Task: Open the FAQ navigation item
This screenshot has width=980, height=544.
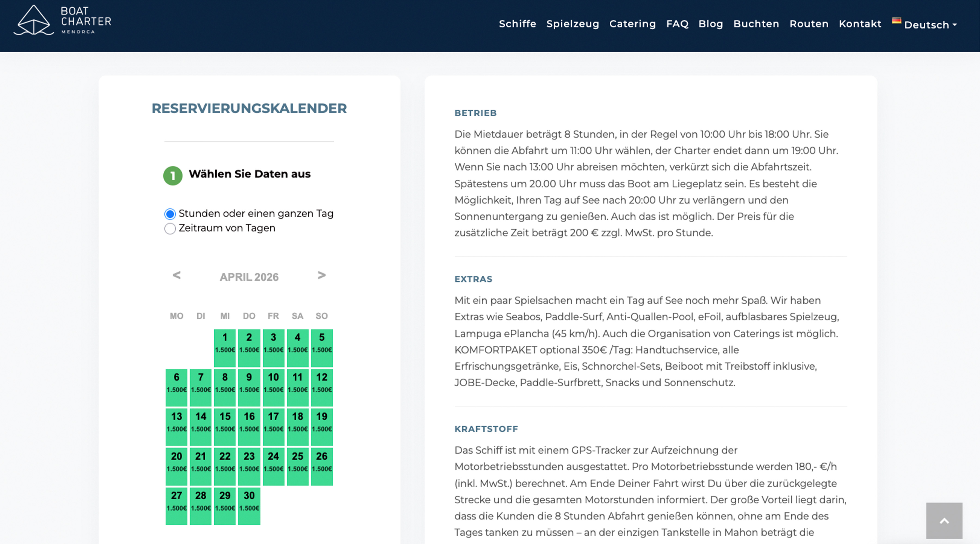Action: click(677, 24)
